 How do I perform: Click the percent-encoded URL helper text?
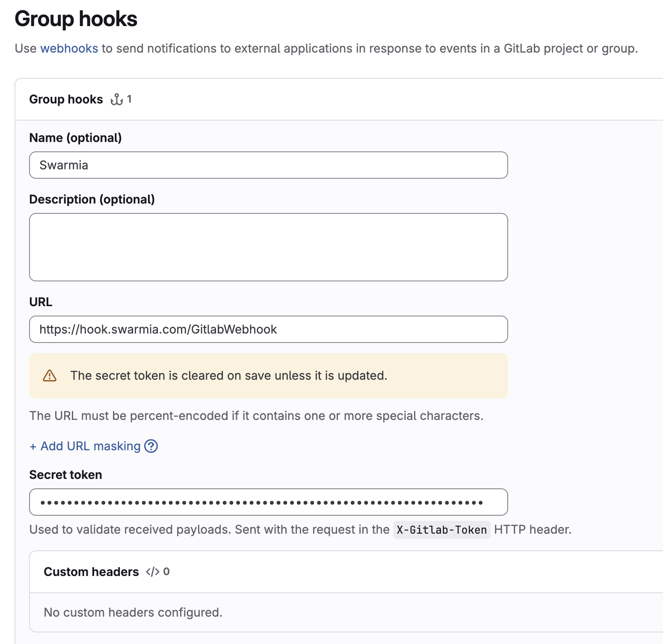(256, 416)
